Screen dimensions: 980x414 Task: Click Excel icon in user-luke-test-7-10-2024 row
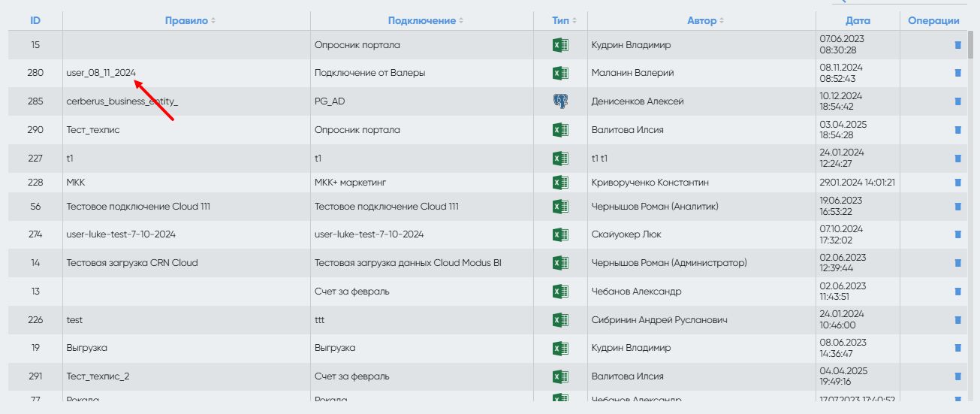(x=560, y=234)
